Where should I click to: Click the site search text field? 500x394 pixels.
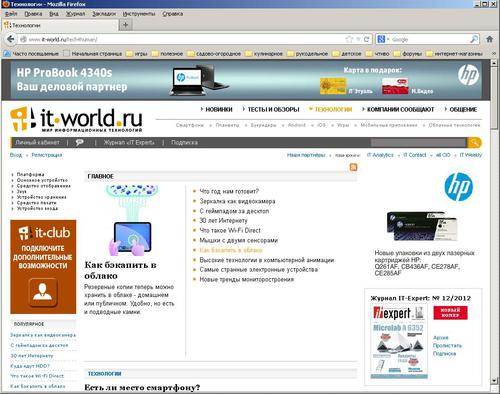418,143
